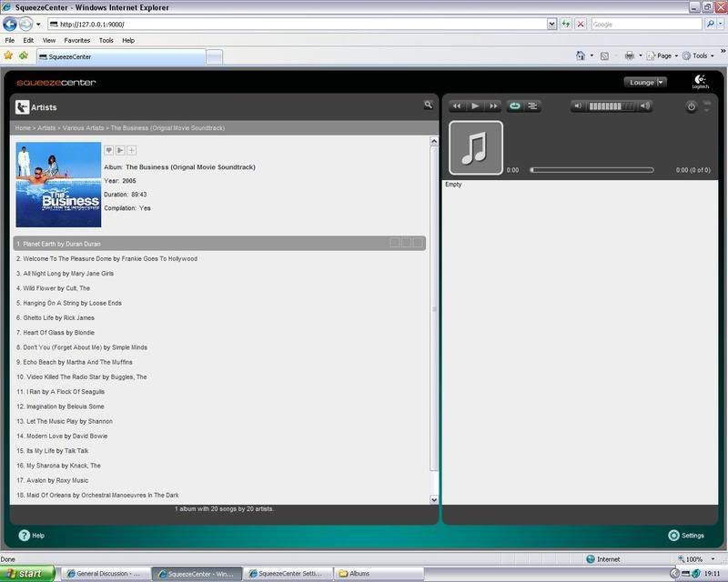
Task: Click the volume down speaker icon
Action: point(580,106)
